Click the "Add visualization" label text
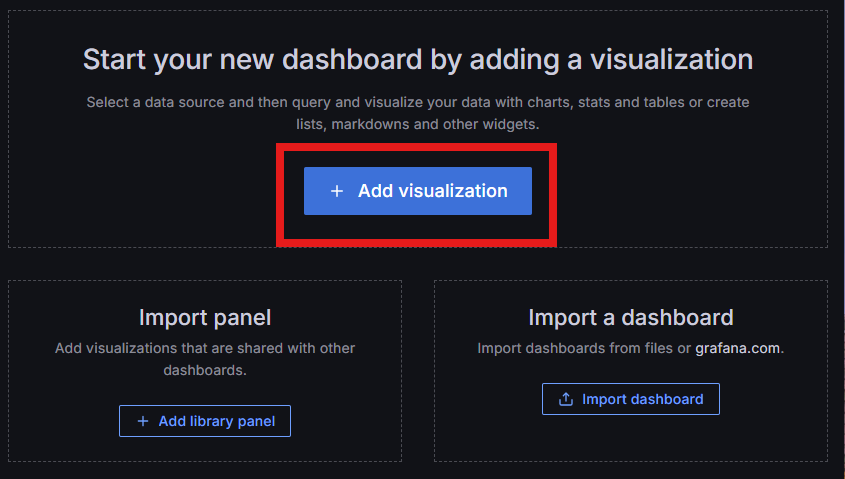The width and height of the screenshot is (845, 479). [x=432, y=191]
